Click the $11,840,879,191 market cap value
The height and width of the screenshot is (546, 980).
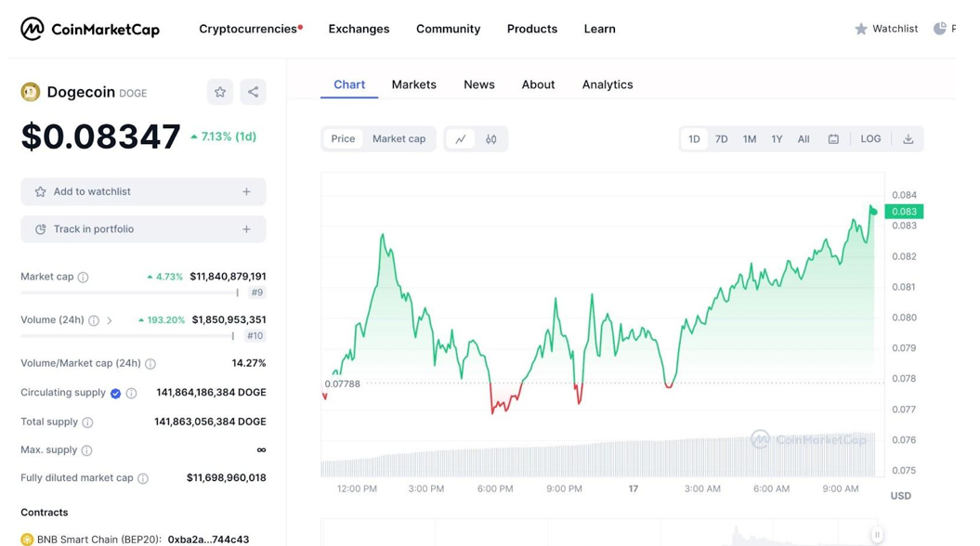pos(229,277)
